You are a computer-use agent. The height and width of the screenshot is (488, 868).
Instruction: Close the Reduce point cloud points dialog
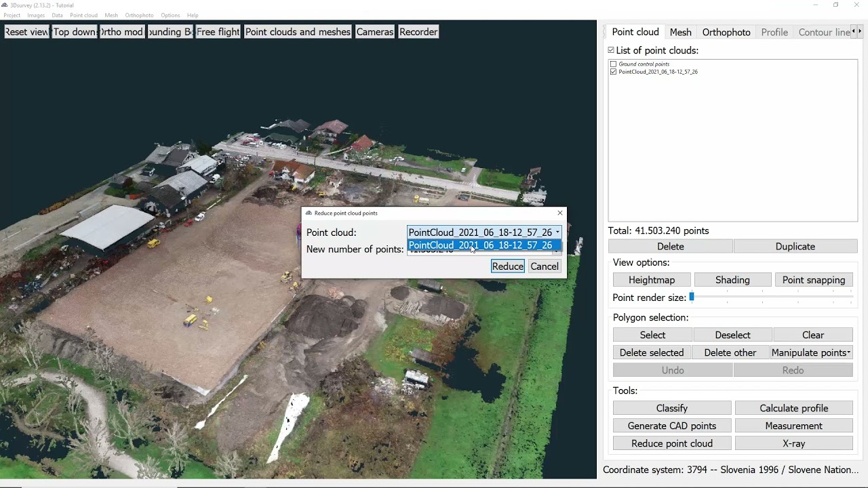click(560, 213)
